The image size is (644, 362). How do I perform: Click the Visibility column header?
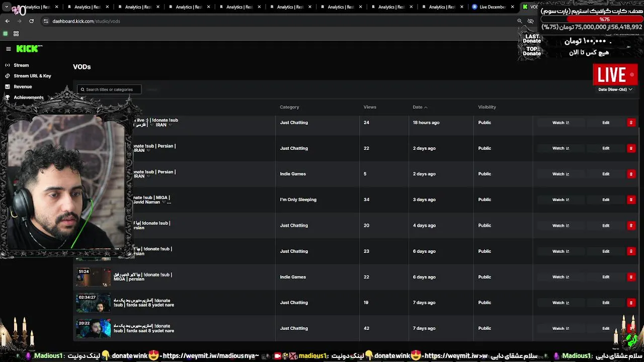[x=487, y=107]
